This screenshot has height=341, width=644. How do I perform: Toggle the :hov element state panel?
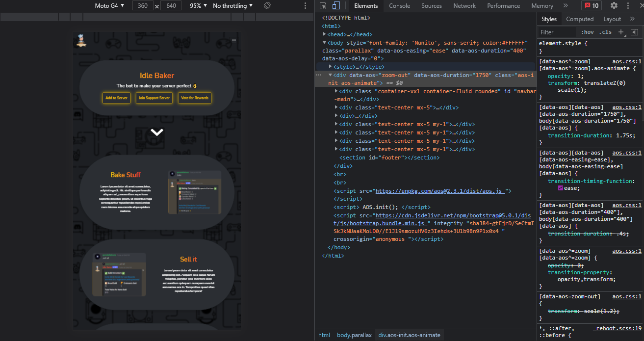587,32
